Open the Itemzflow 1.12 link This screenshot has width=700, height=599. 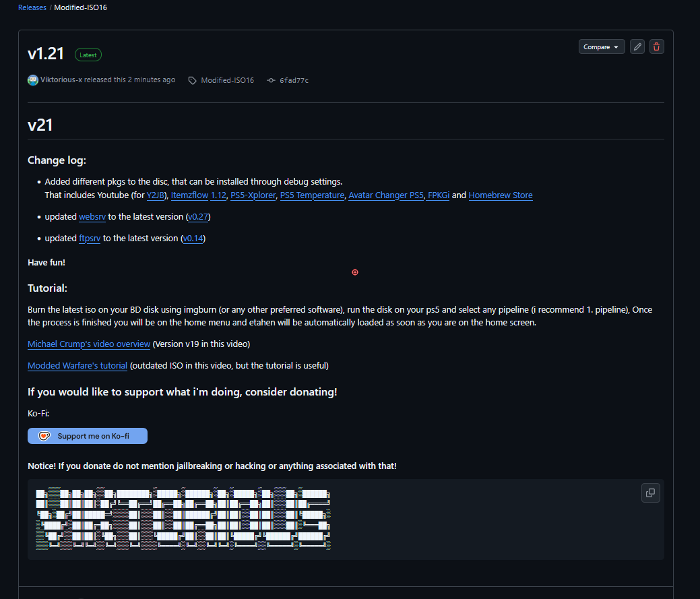(x=199, y=195)
